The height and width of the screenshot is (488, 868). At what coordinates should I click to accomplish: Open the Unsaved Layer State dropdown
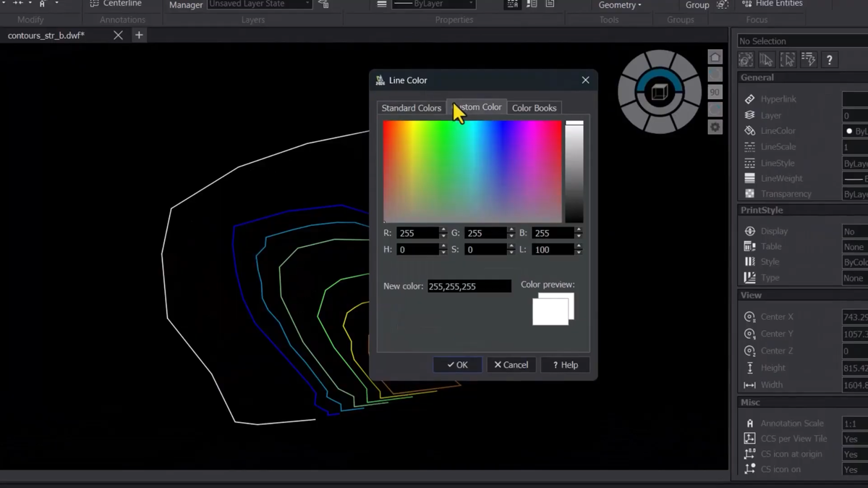pyautogui.click(x=259, y=4)
